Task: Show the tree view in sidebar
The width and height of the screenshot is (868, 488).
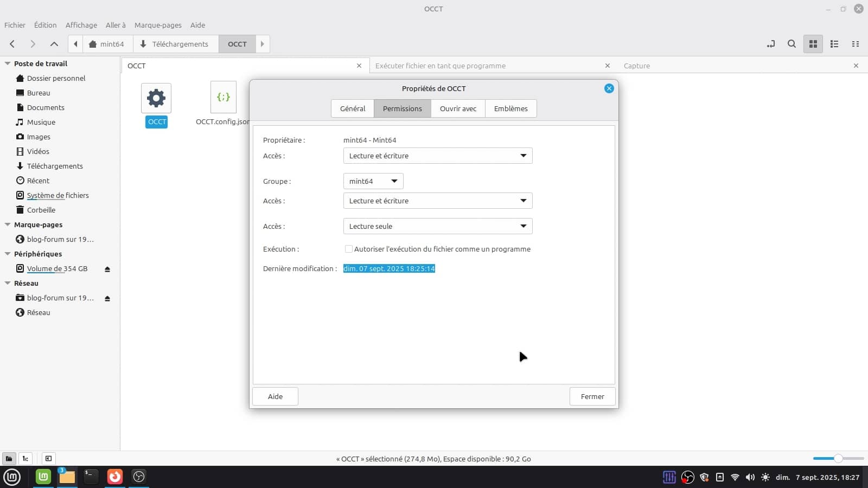Action: pyautogui.click(x=25, y=459)
